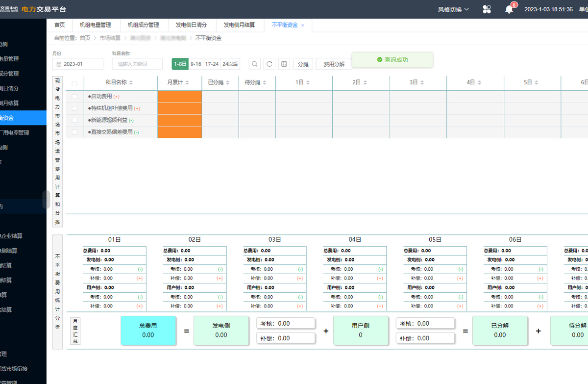
Task: Click the search magnifier icon button
Action: 255,64
